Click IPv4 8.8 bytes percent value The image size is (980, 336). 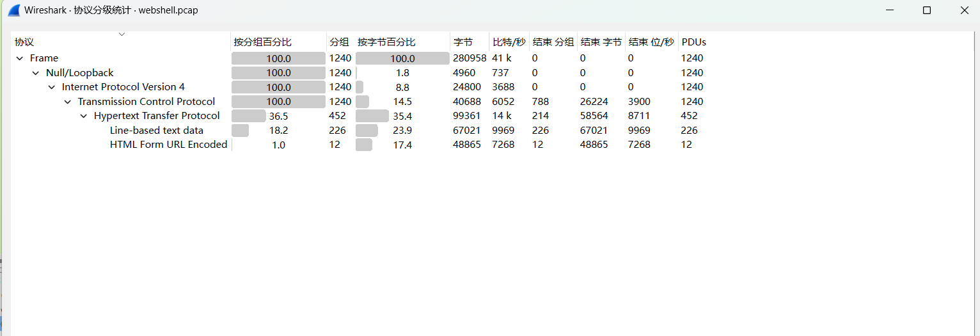pyautogui.click(x=402, y=88)
